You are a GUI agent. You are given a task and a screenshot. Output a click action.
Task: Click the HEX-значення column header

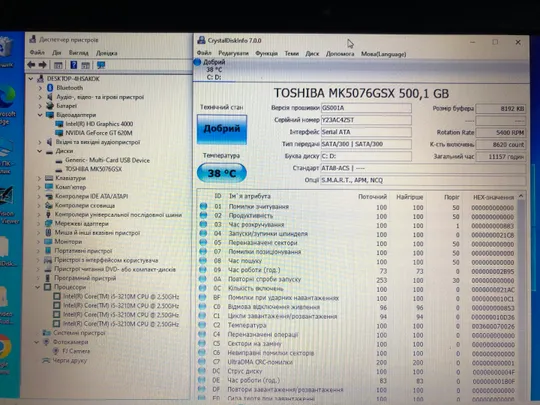(x=493, y=197)
